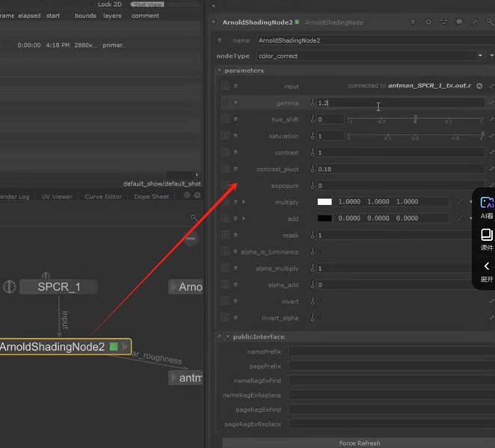Click the Force Refresh button
Screen dimensions: 495x448
[359, 443]
